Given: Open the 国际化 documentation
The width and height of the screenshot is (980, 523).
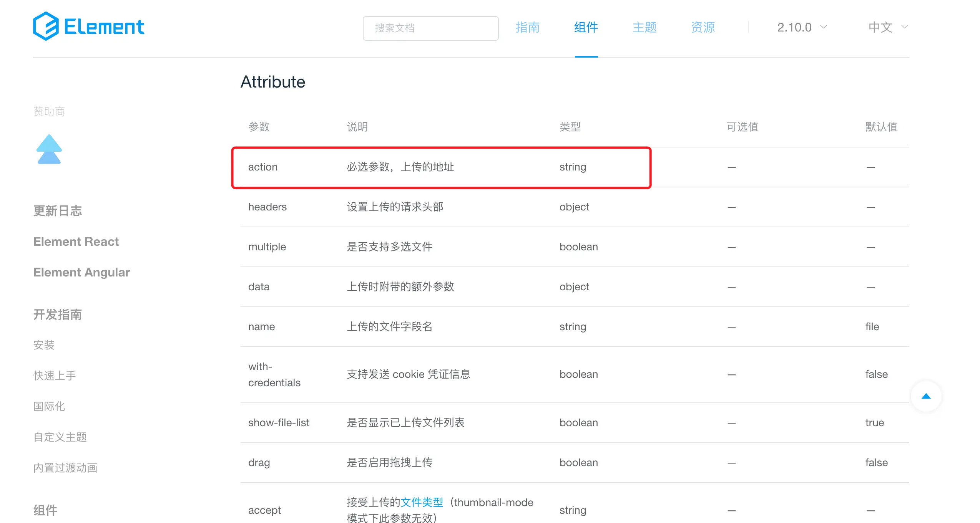Looking at the screenshot, I should [x=49, y=406].
